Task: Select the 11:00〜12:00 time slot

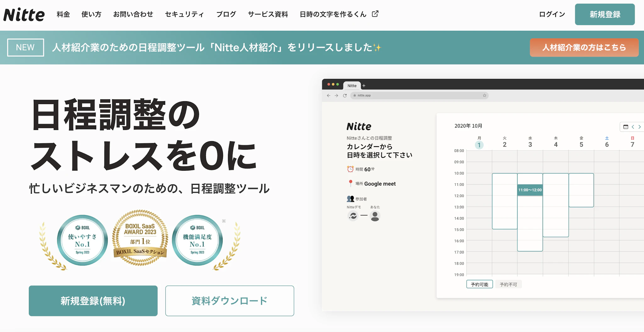Action: (x=530, y=190)
